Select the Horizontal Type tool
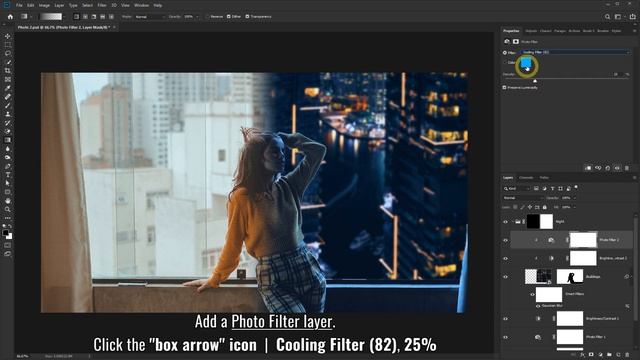 tap(8, 175)
